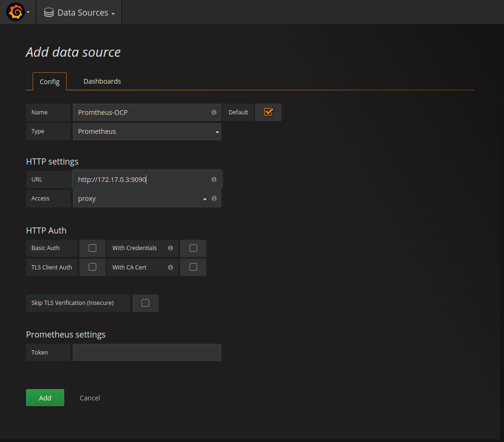The image size is (504, 442).
Task: Expand the Access dropdown set to proxy
Action: [x=142, y=199]
